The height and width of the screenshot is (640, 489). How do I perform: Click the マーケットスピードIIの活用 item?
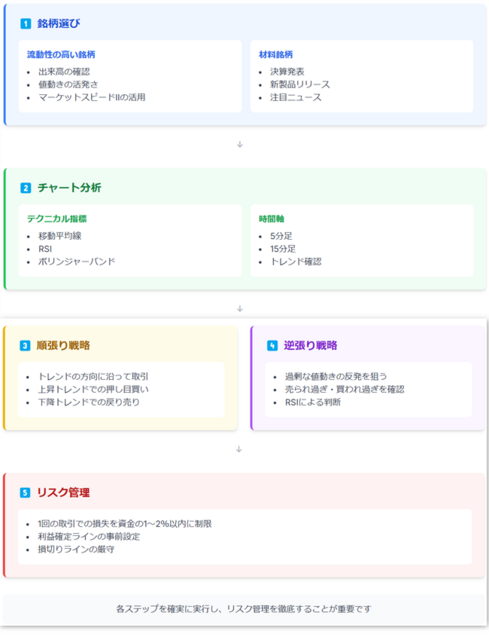tap(92, 97)
